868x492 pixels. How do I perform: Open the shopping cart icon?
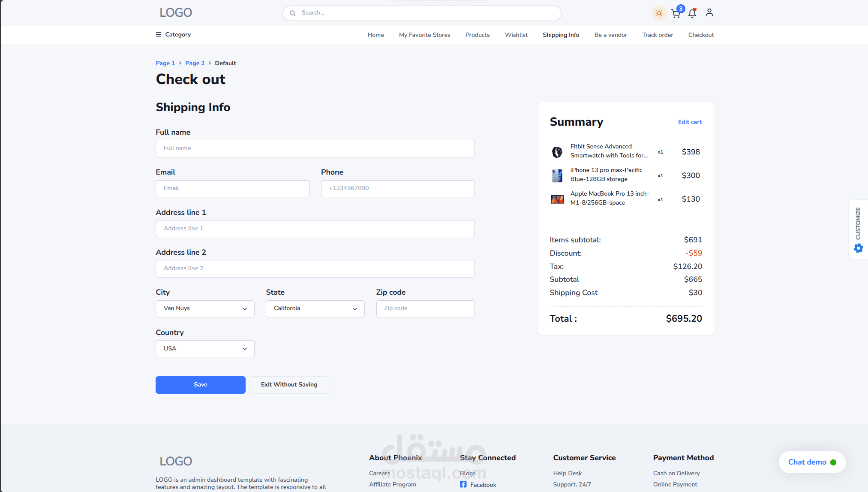click(676, 13)
